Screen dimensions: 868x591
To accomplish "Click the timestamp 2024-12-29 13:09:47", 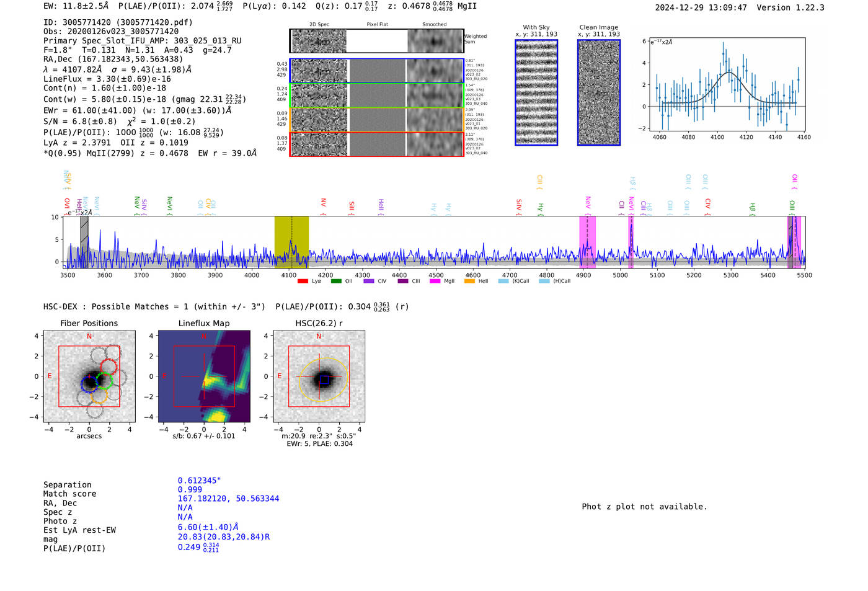I will (x=701, y=8).
